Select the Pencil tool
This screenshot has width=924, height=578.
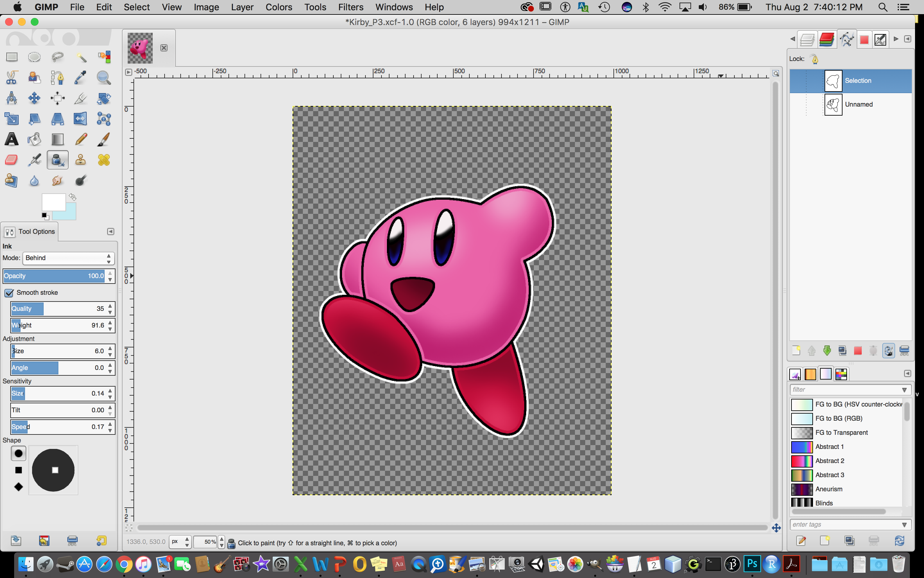[x=81, y=139]
